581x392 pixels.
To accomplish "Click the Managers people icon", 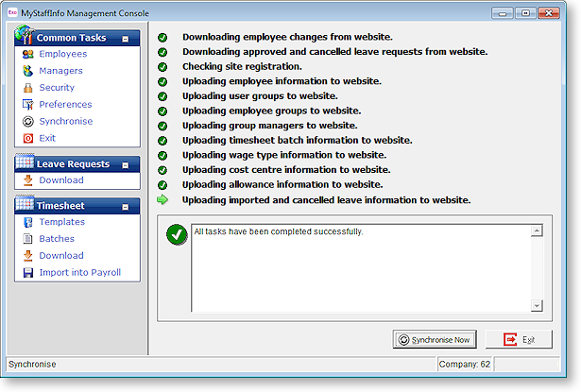I will [28, 71].
